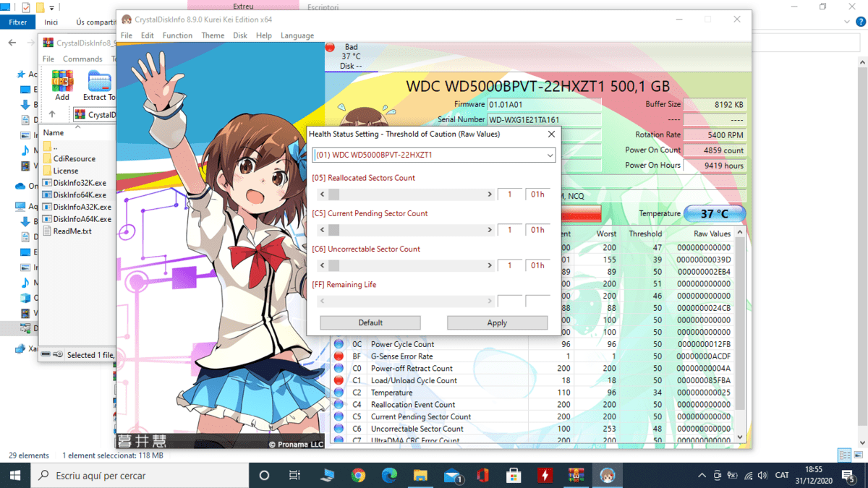Image resolution: width=868 pixels, height=488 pixels.
Task: Open Microsoft Edge from the taskbar
Action: (389, 476)
